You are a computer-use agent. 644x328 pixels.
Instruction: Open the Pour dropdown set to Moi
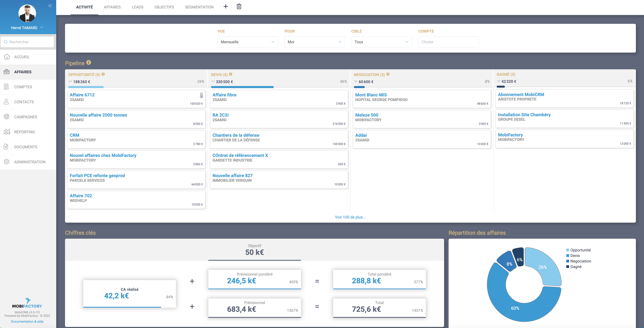click(314, 42)
